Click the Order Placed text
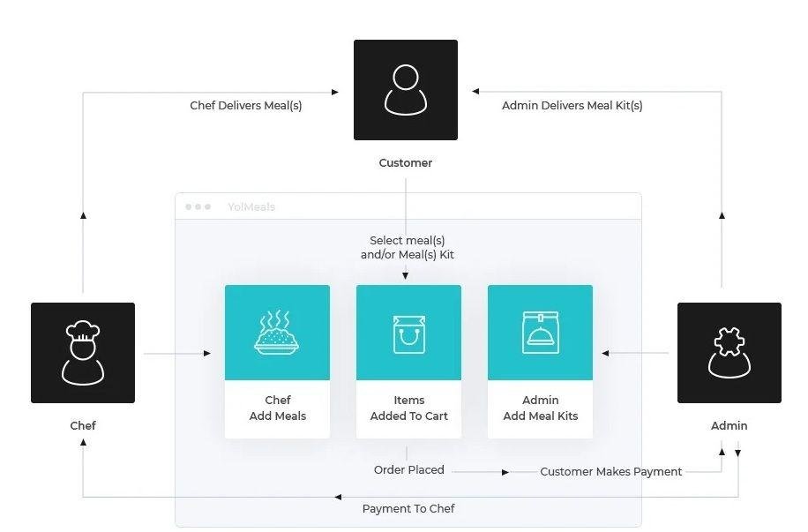The image size is (808, 532). point(408,469)
